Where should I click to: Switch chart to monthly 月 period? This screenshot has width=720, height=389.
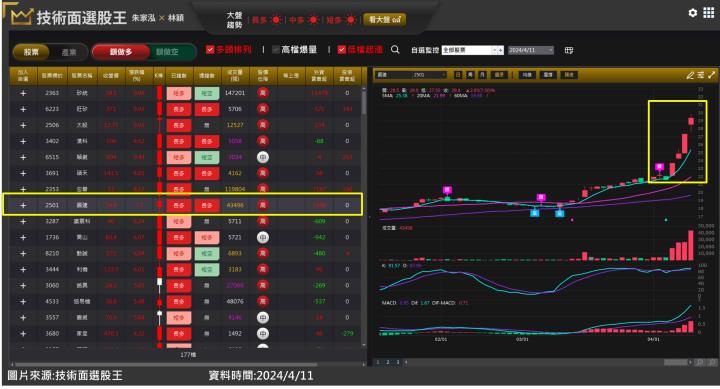(482, 75)
